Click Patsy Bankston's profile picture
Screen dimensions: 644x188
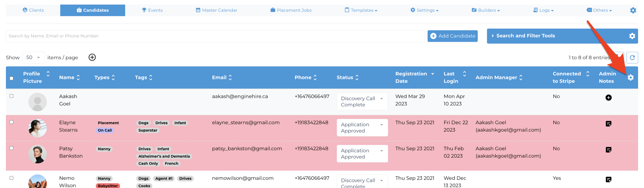coord(38,154)
